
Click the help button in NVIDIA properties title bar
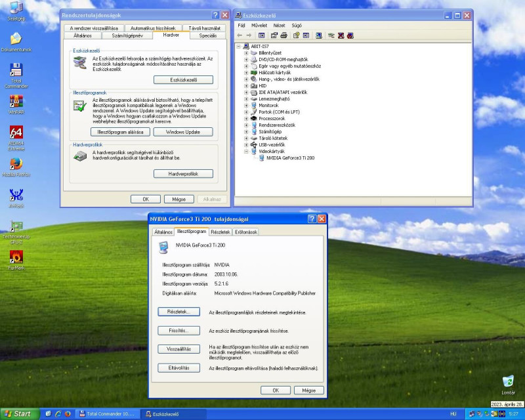(312, 219)
